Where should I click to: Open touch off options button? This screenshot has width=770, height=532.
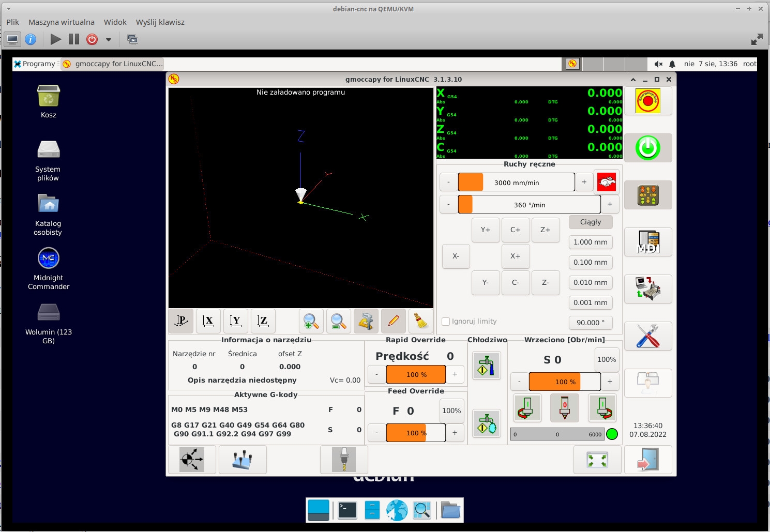point(243,460)
